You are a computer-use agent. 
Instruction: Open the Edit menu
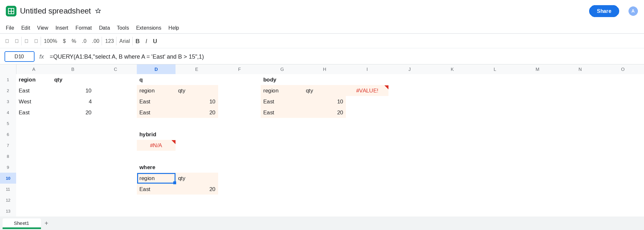point(25,28)
